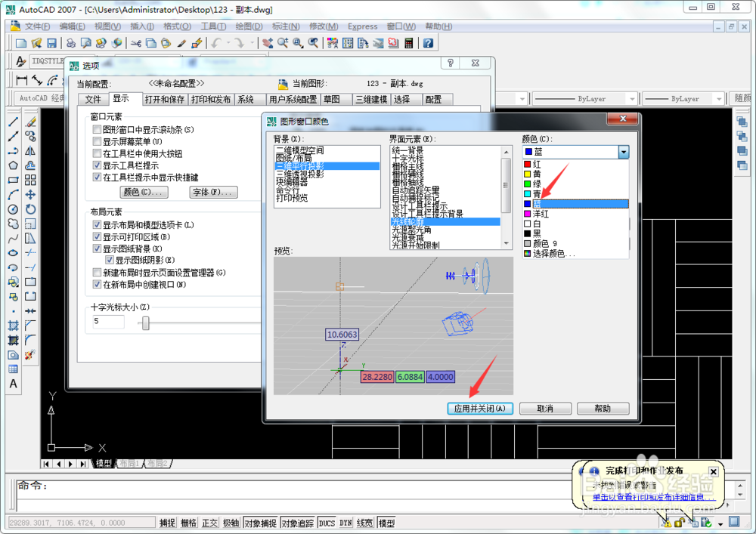Choose 选择颜色... entry in color list
The height and width of the screenshot is (534, 756).
pyautogui.click(x=575, y=254)
